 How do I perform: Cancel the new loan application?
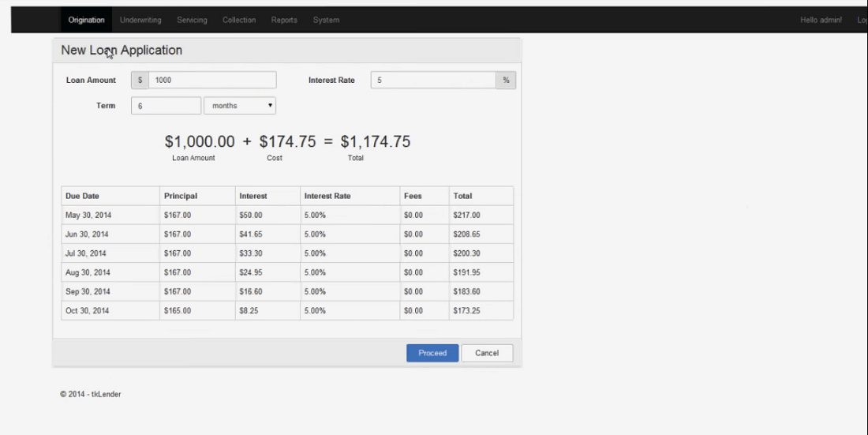[486, 353]
